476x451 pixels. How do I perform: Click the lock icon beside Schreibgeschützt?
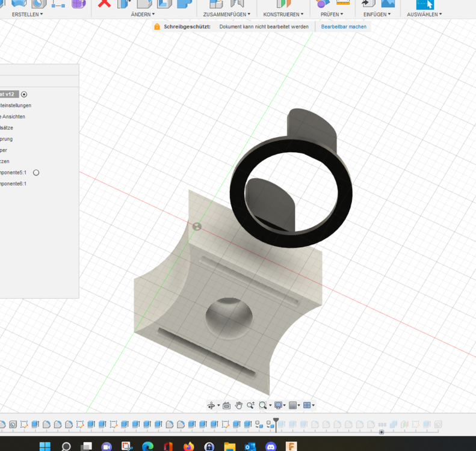[x=157, y=26]
